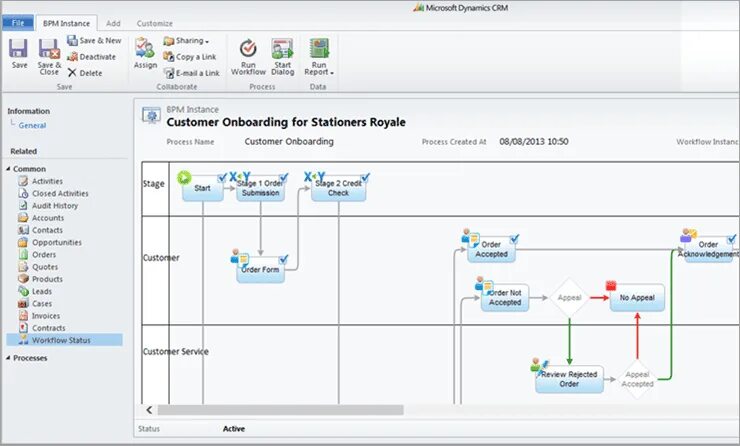Click the red flag icon on No Appeal
This screenshot has width=740, height=446.
(611, 286)
